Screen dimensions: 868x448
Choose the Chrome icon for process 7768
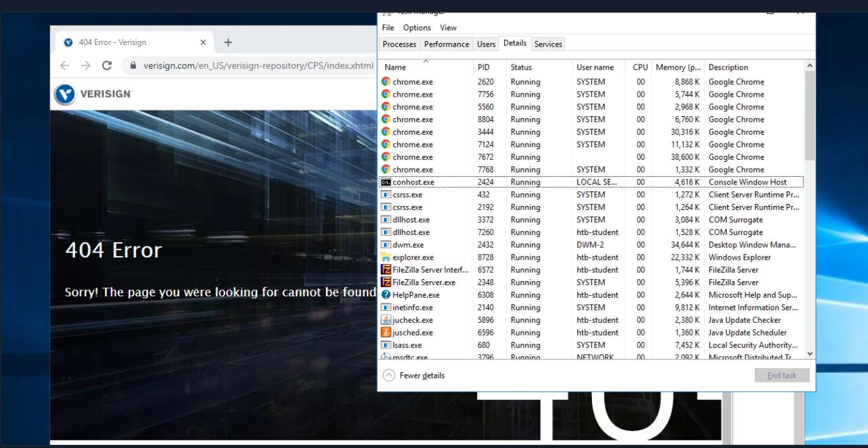[386, 169]
